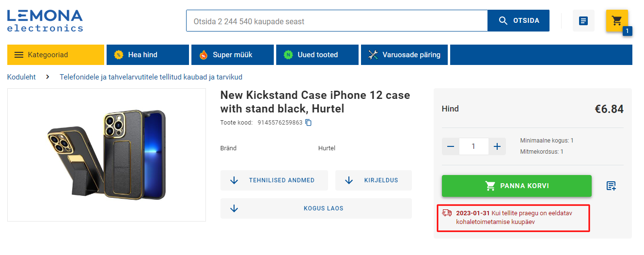Copy product code with copy icon

(308, 123)
